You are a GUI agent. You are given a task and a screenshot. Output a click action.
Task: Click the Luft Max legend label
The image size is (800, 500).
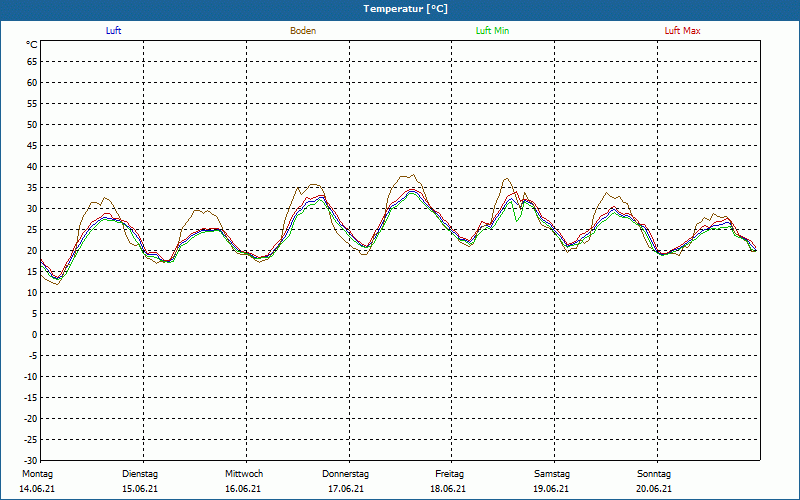682,31
